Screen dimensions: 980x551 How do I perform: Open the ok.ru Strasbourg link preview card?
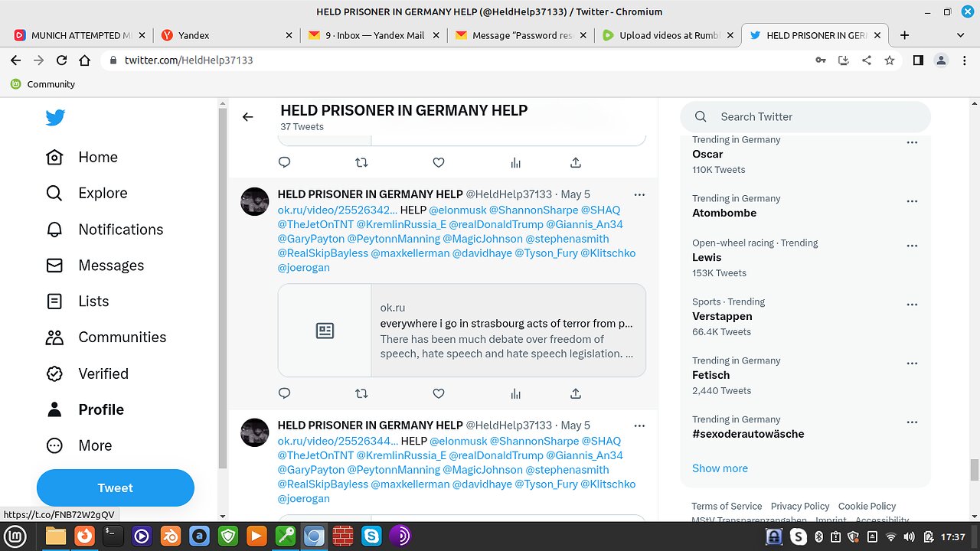pyautogui.click(x=462, y=331)
